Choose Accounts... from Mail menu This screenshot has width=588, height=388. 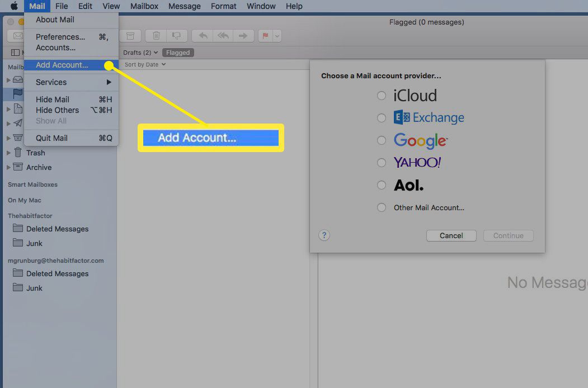pos(71,48)
